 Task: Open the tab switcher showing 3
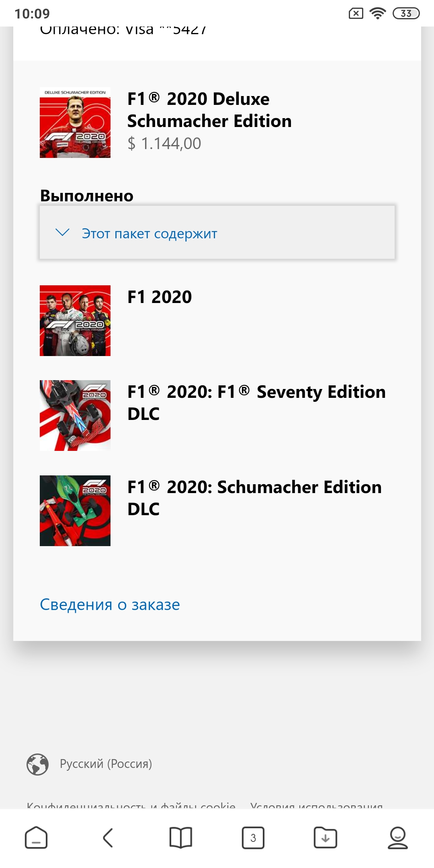(253, 838)
